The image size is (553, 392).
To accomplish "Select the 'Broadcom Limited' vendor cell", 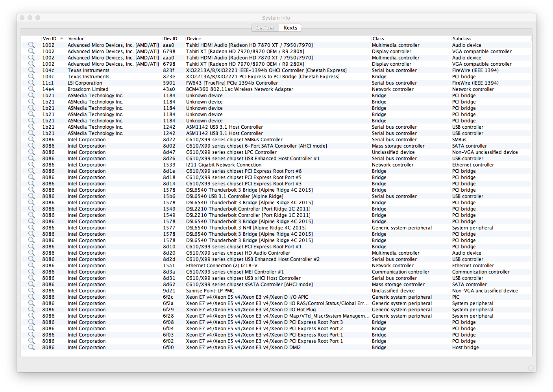I will tap(88, 89).
